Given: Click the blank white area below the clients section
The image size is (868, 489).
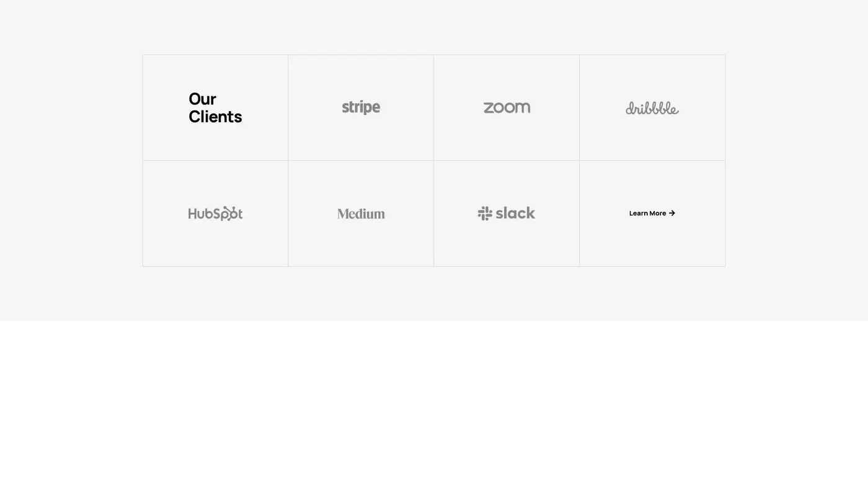Looking at the screenshot, I should point(434,403).
